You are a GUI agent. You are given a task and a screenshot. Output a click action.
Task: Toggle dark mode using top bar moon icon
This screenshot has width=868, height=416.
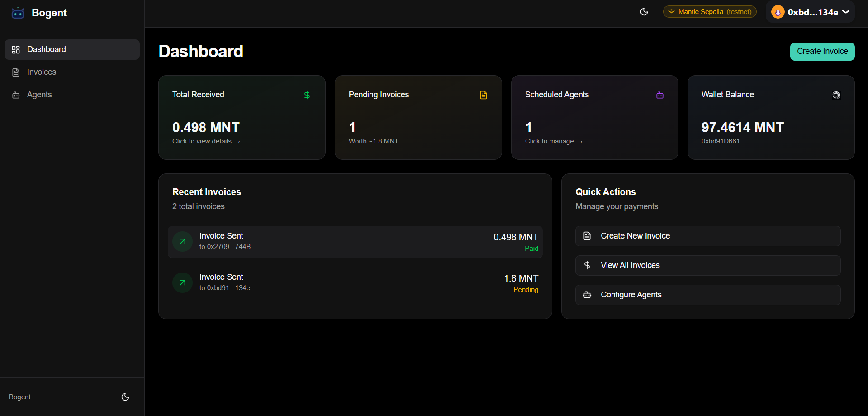click(644, 12)
